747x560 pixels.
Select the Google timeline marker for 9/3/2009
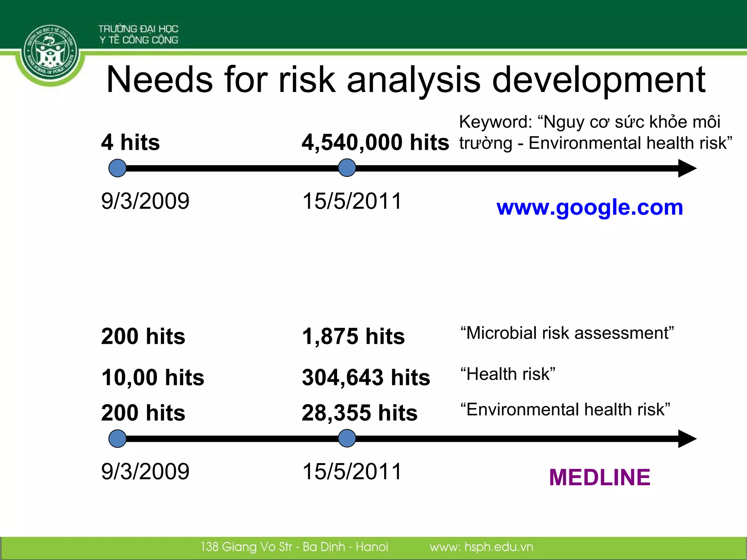tap(117, 168)
